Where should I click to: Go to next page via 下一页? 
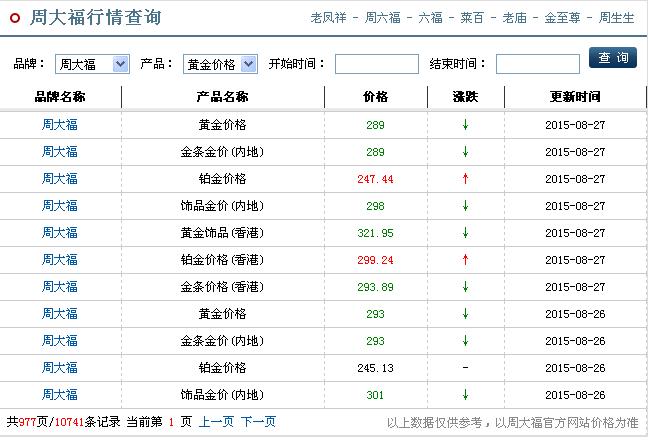pos(258,422)
